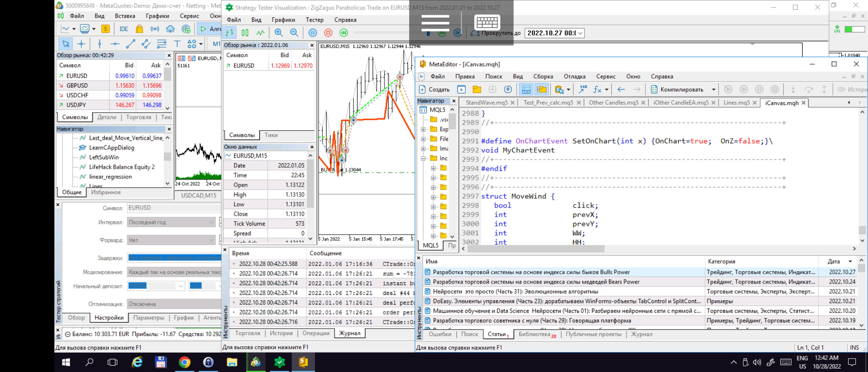Click the VAR insert icon in MetaEditor
This screenshot has height=372, width=868.
[x=583, y=90]
